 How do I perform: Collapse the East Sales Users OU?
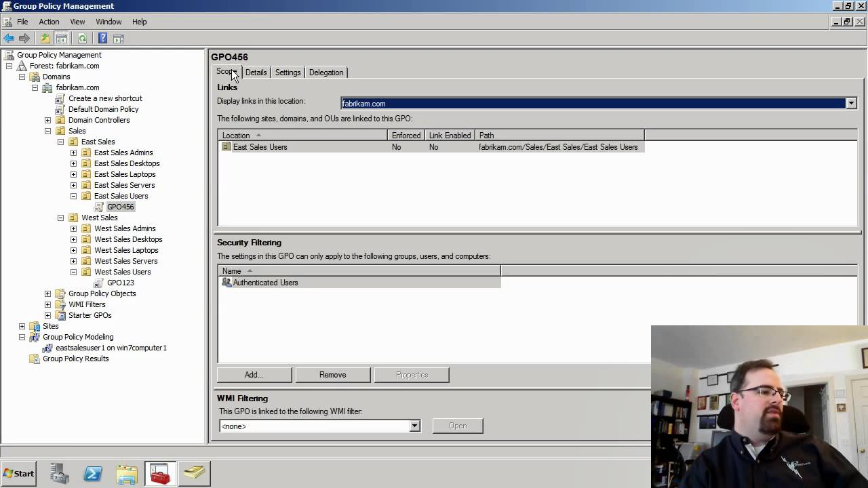[73, 196]
